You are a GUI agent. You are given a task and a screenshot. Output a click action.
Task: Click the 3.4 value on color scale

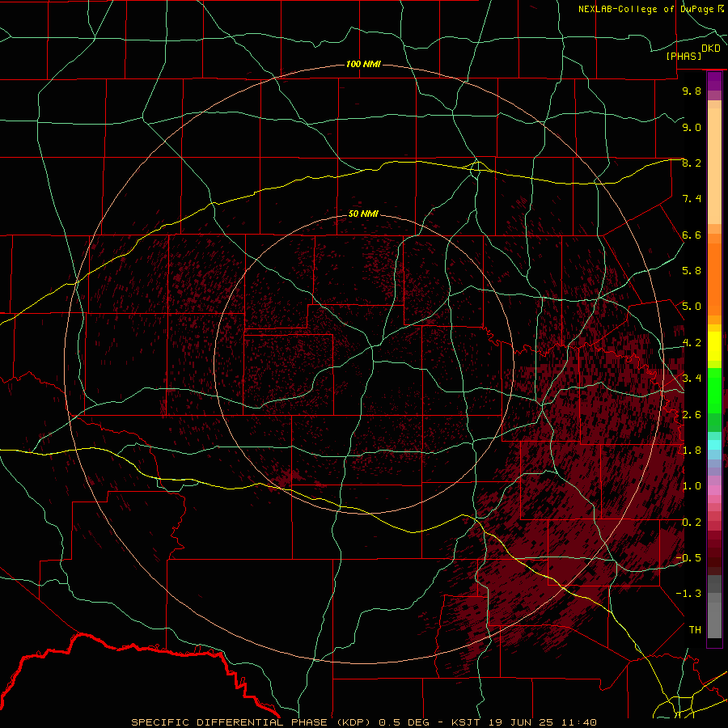click(692, 379)
